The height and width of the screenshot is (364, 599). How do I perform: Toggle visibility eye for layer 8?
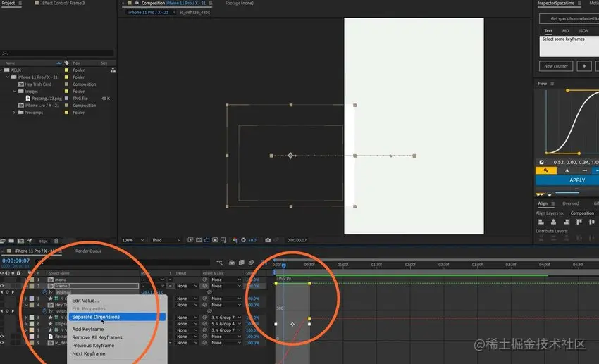click(2, 337)
